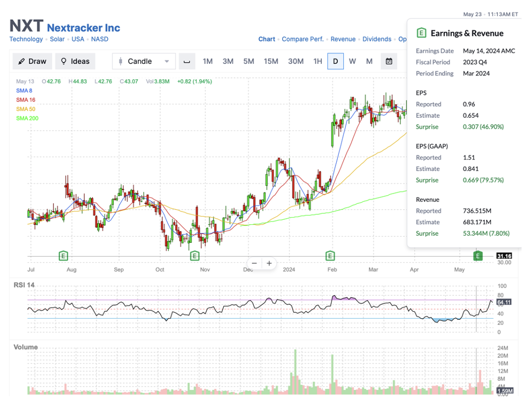Open the Dividends link

click(377, 39)
